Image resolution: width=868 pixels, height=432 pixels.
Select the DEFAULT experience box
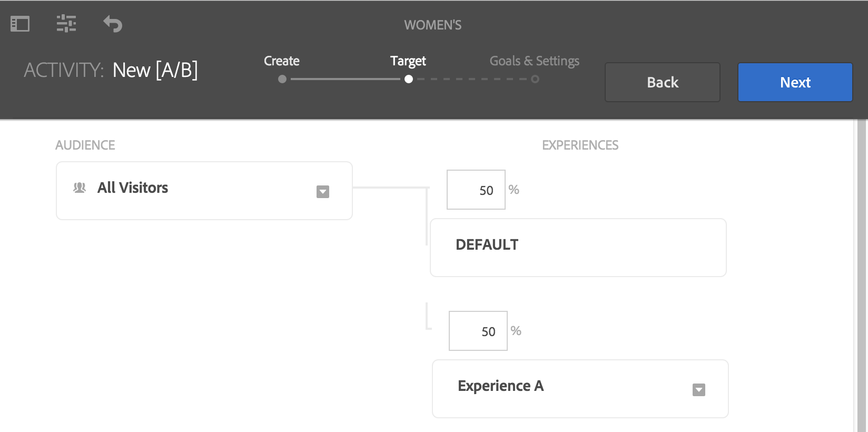tap(578, 248)
